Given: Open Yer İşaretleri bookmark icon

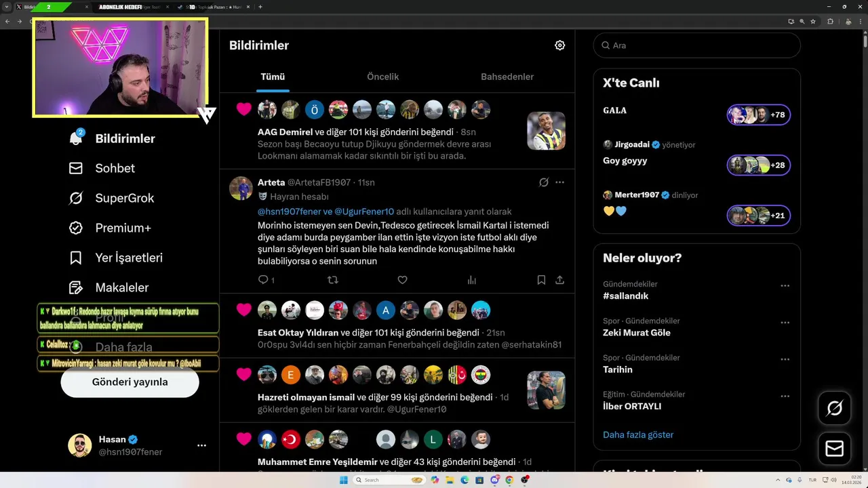Looking at the screenshot, I should (x=76, y=258).
